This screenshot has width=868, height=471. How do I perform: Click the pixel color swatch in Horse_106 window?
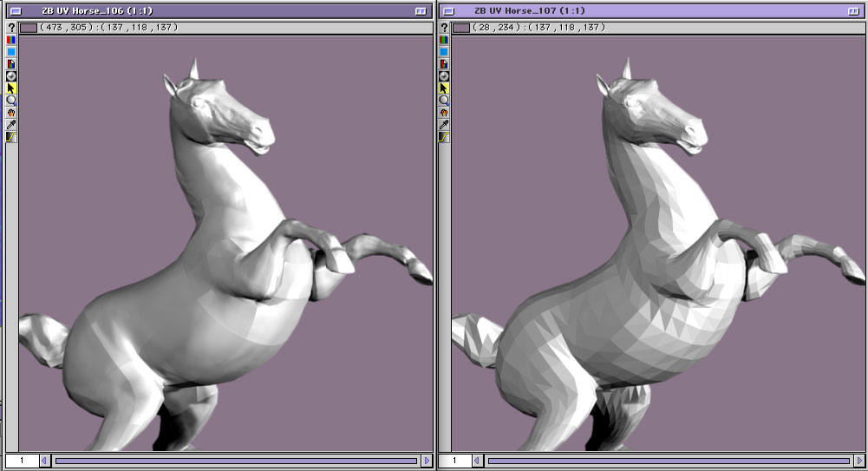pyautogui.click(x=28, y=28)
